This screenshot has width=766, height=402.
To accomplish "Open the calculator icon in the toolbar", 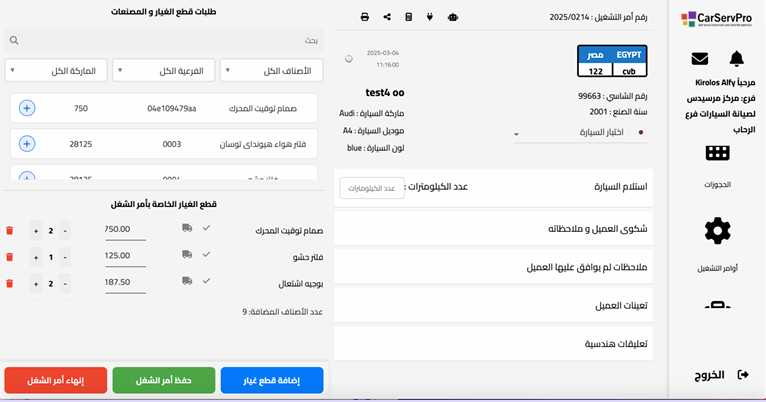I will [409, 17].
